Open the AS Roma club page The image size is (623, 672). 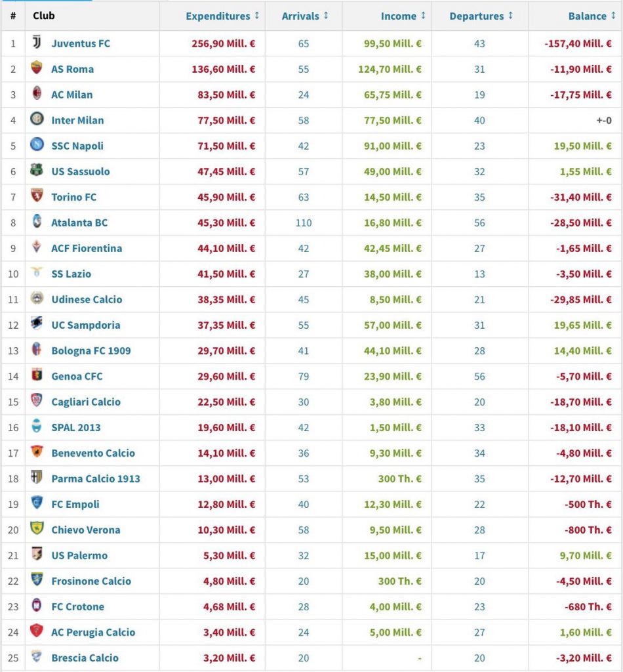[x=72, y=69]
